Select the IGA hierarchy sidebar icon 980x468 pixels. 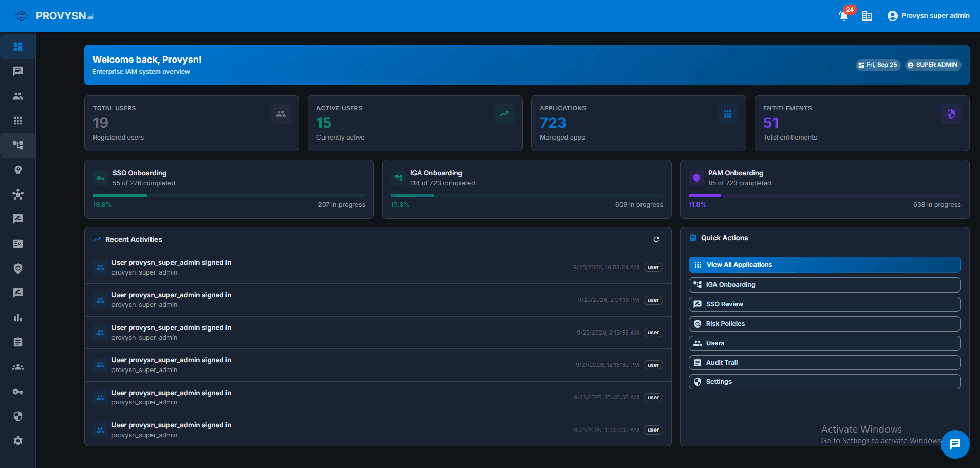point(18,145)
